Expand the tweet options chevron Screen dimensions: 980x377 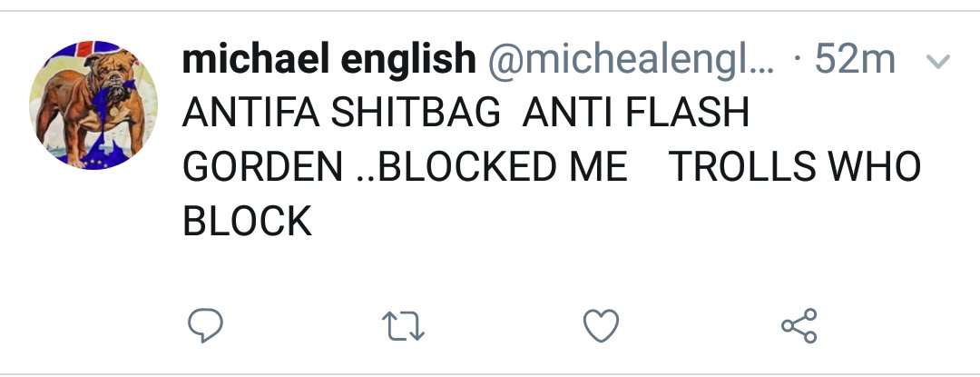point(939,61)
